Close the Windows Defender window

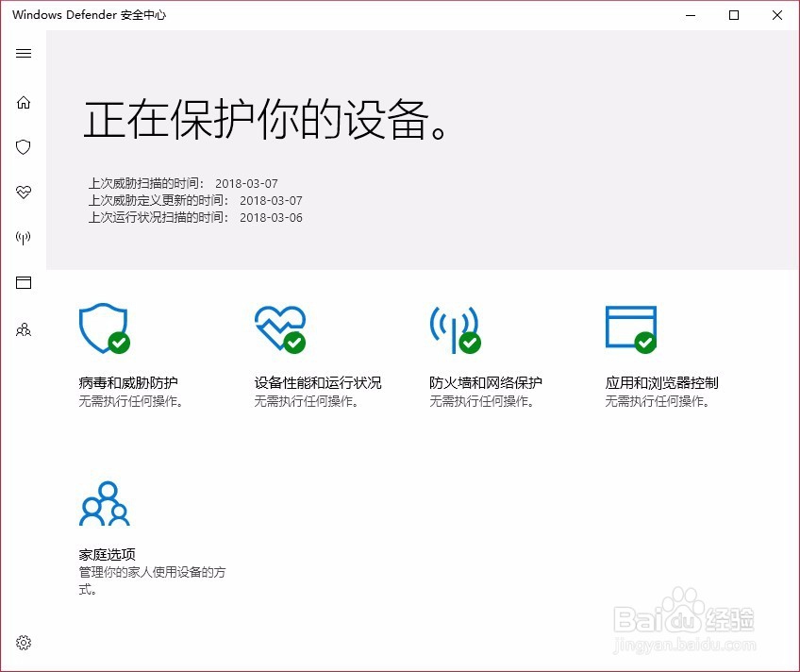click(777, 15)
